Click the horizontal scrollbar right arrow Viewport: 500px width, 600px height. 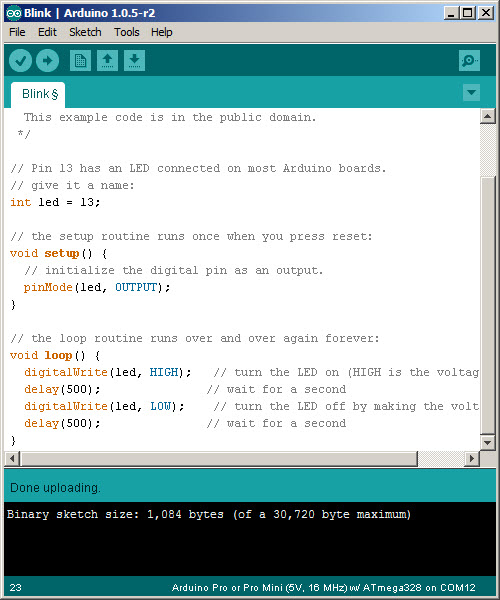[x=472, y=458]
